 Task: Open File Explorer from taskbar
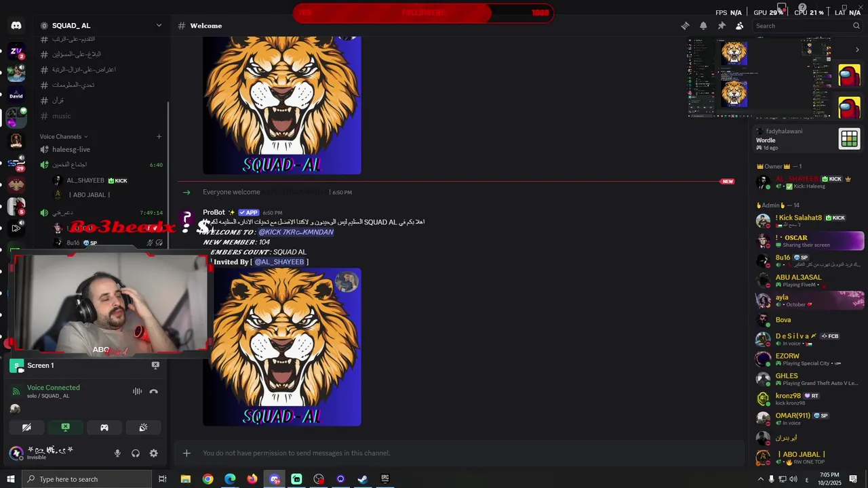point(186,479)
